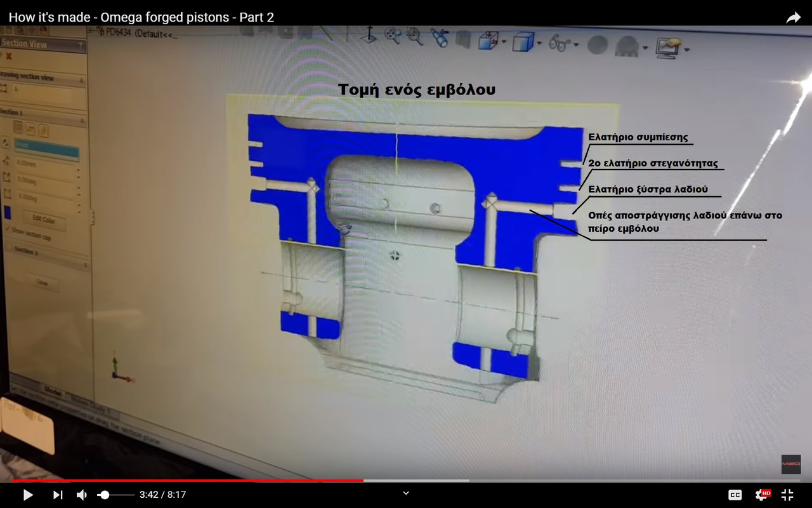Skip to the next video
Viewport: 812px width, 508px height.
point(58,495)
